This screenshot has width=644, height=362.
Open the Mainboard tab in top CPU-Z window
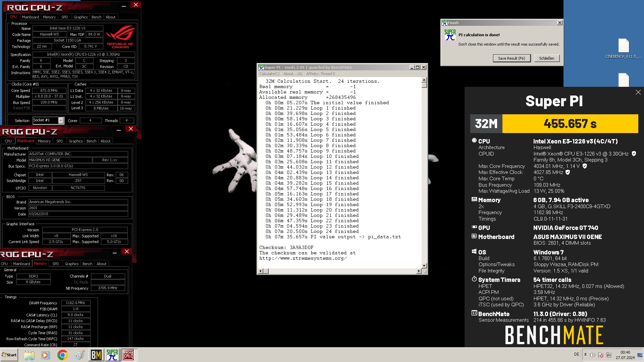point(31,17)
